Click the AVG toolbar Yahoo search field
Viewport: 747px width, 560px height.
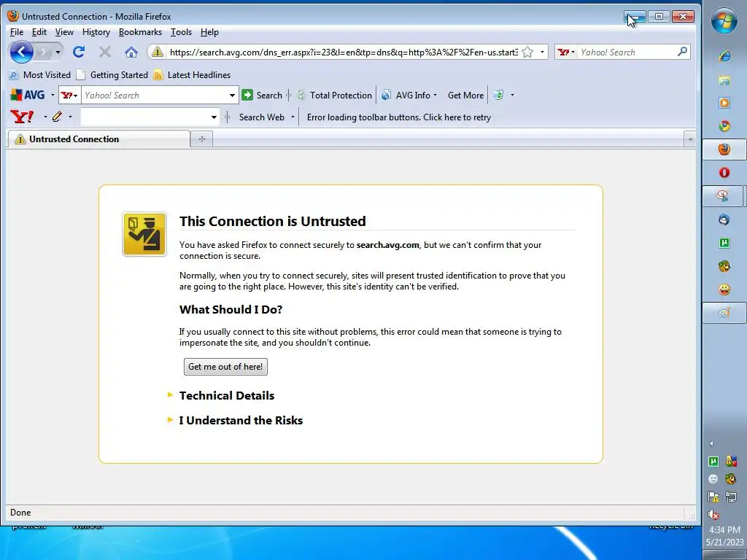(x=153, y=96)
